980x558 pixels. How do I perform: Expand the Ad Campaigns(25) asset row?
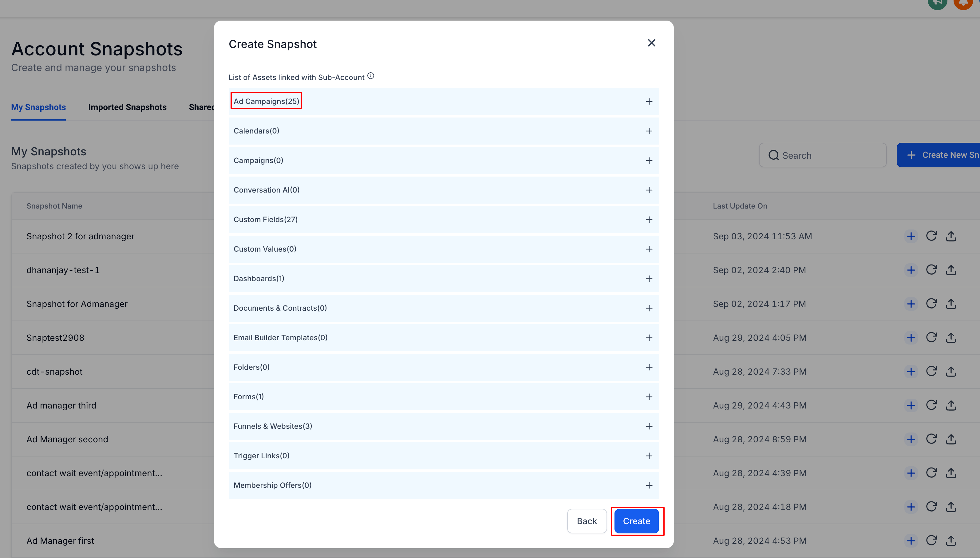(x=649, y=102)
